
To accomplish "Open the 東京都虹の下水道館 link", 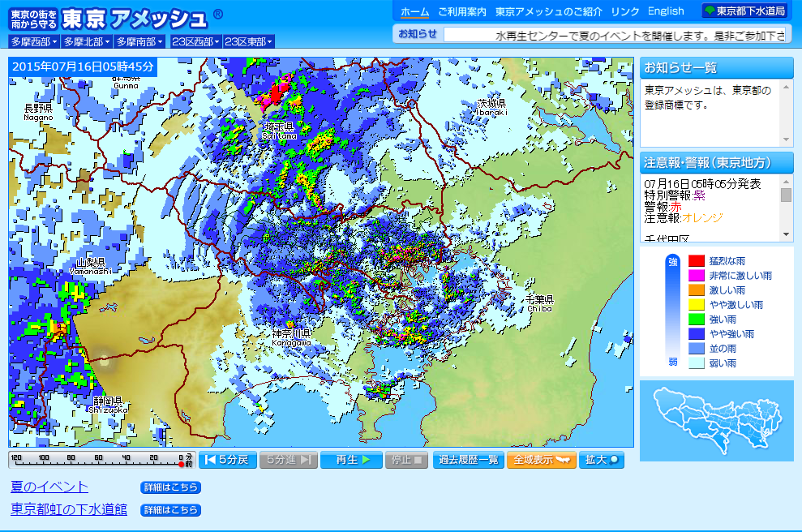I will [69, 509].
